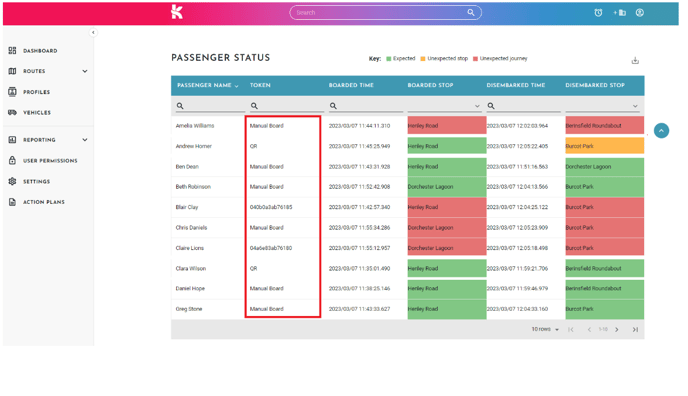688x396 pixels.
Task: Expand the Routes menu chevron
Action: 85,71
